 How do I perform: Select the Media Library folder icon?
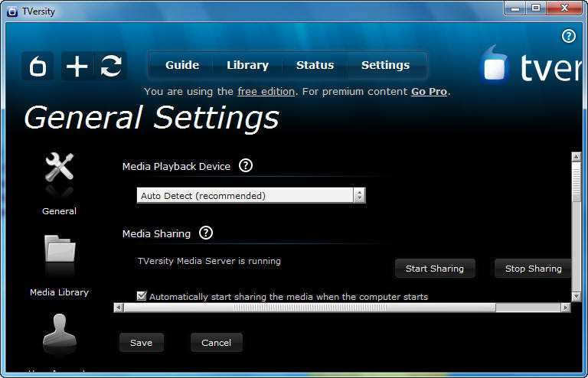click(60, 249)
